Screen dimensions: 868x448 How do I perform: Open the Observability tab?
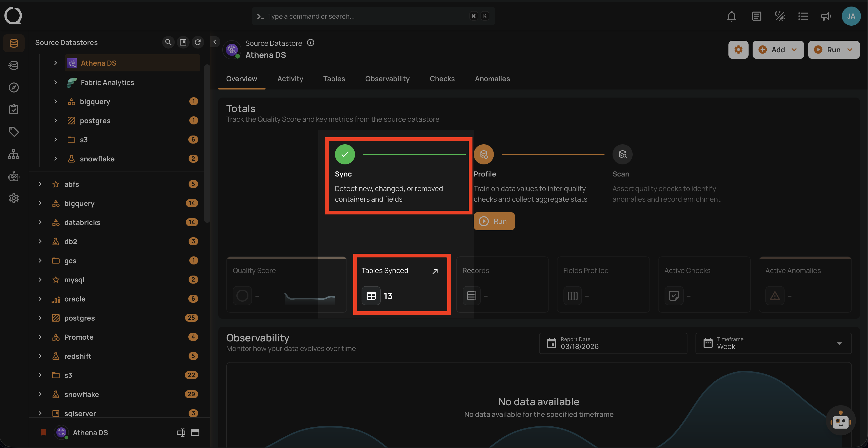coord(387,78)
